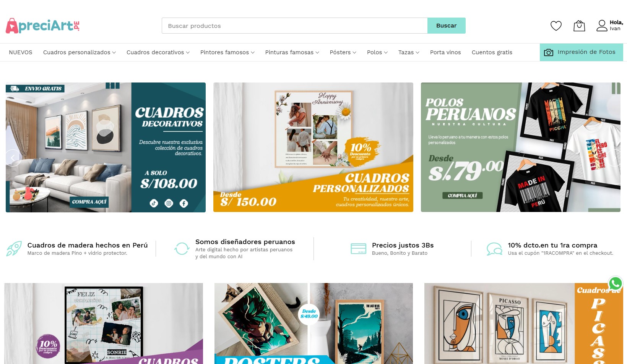Open the wishlist heart icon

click(556, 26)
